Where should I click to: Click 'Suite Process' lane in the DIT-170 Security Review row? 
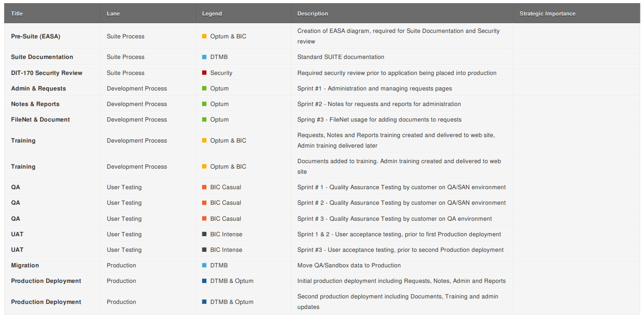coord(126,73)
